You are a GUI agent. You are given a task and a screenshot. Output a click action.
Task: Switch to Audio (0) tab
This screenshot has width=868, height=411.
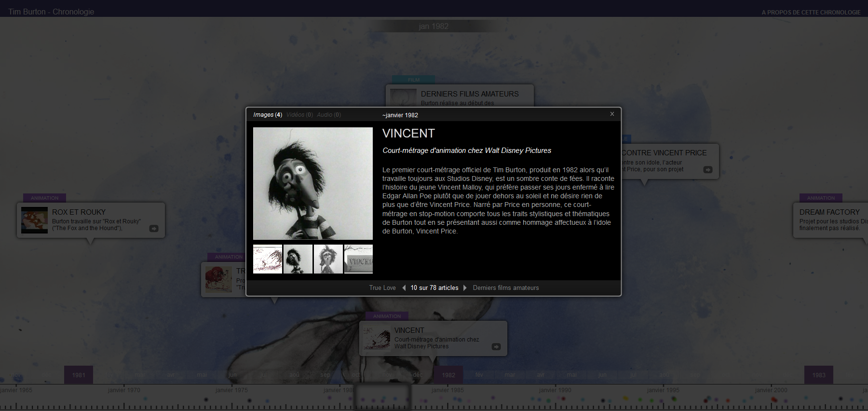(329, 115)
